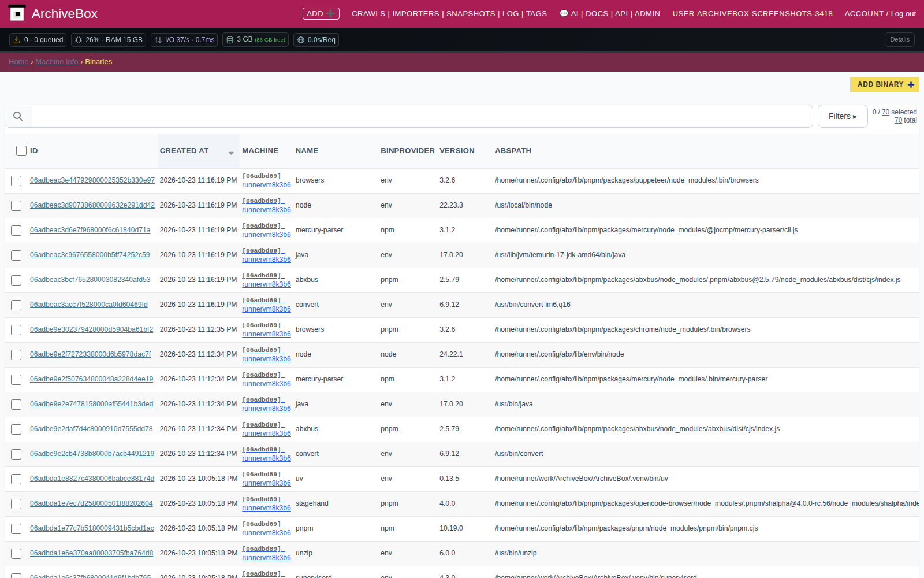Viewport: 924px width, 578px height.
Task: Click the plus icon on ADD BINARY
Action: click(x=911, y=84)
